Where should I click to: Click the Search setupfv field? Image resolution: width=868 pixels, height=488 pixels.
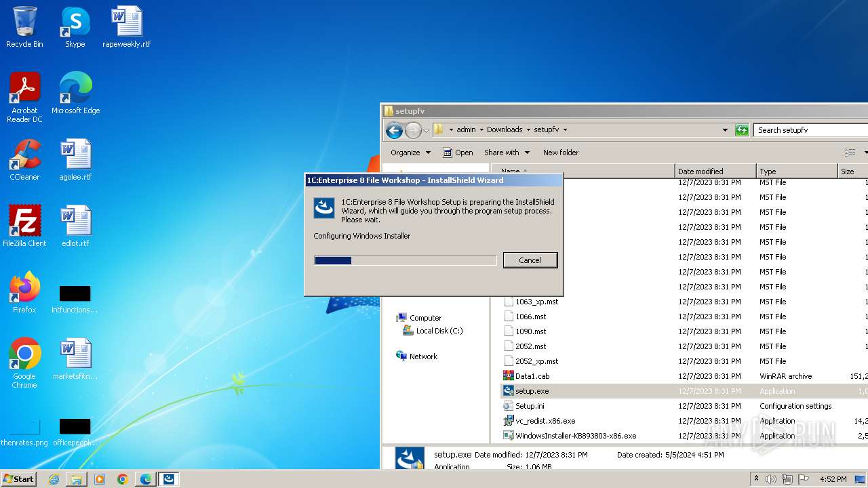810,130
